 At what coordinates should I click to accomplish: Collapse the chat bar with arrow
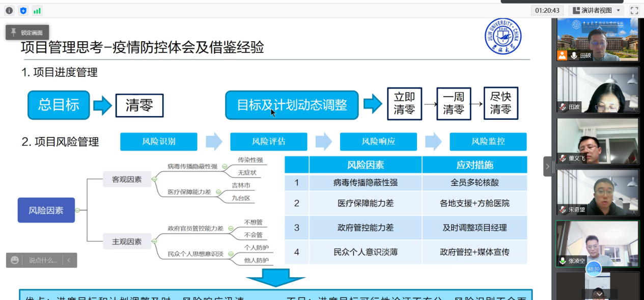pyautogui.click(x=69, y=260)
